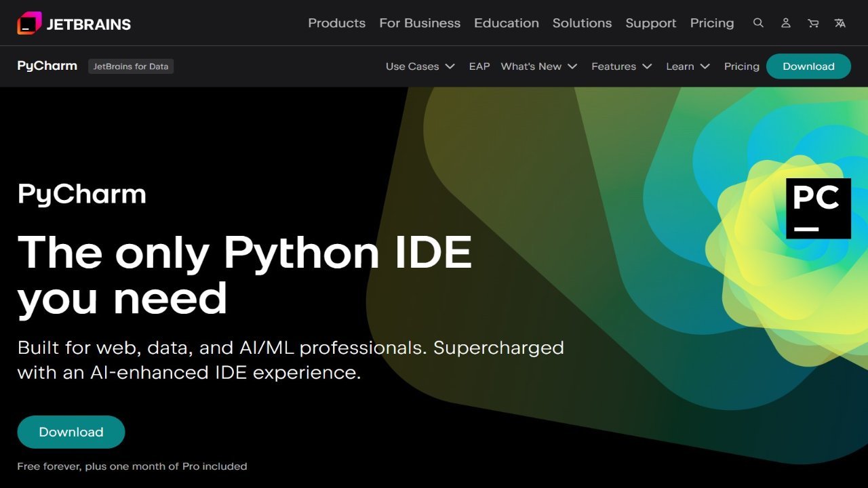Screen dimensions: 868x488
Task: Open Pricing link in PyCharm subnav
Action: 742,66
